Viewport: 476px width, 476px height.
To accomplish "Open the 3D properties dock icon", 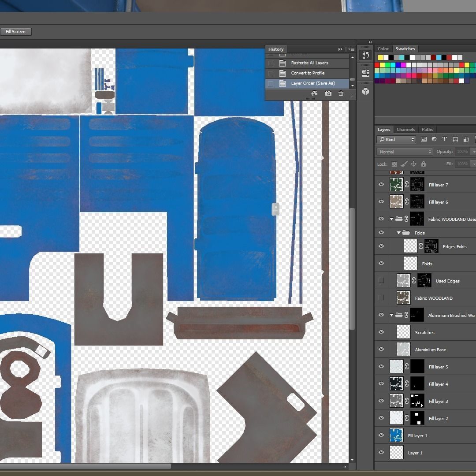I will [365, 73].
